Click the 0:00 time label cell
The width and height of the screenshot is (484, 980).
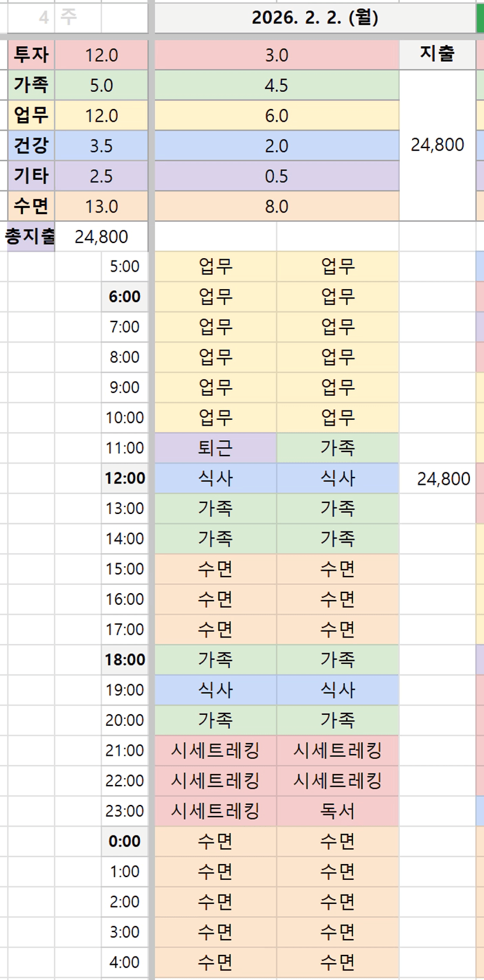(x=125, y=841)
